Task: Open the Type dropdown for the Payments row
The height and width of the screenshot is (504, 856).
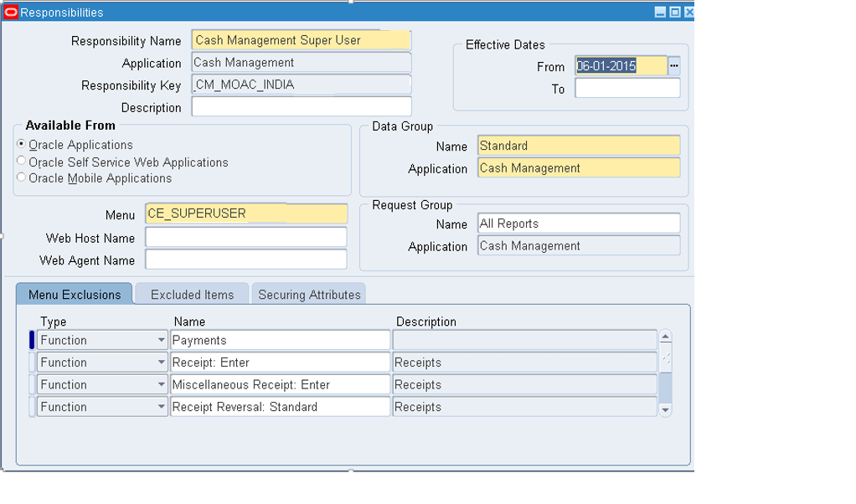Action: click(160, 340)
